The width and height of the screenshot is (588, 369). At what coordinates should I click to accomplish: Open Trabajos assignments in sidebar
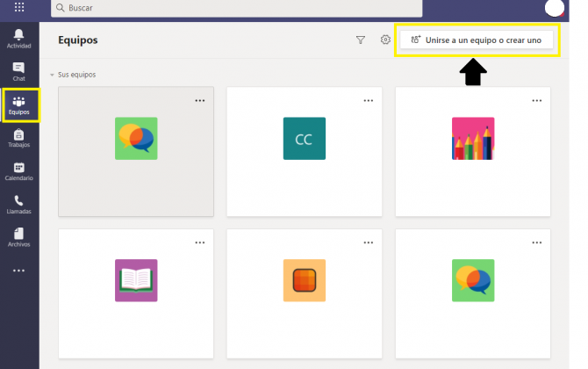(18, 138)
